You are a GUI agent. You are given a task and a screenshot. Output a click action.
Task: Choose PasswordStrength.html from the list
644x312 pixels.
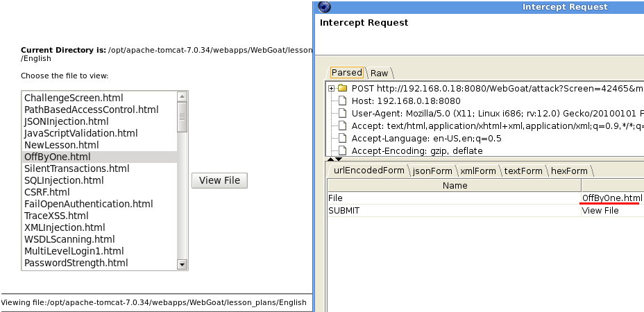click(76, 263)
